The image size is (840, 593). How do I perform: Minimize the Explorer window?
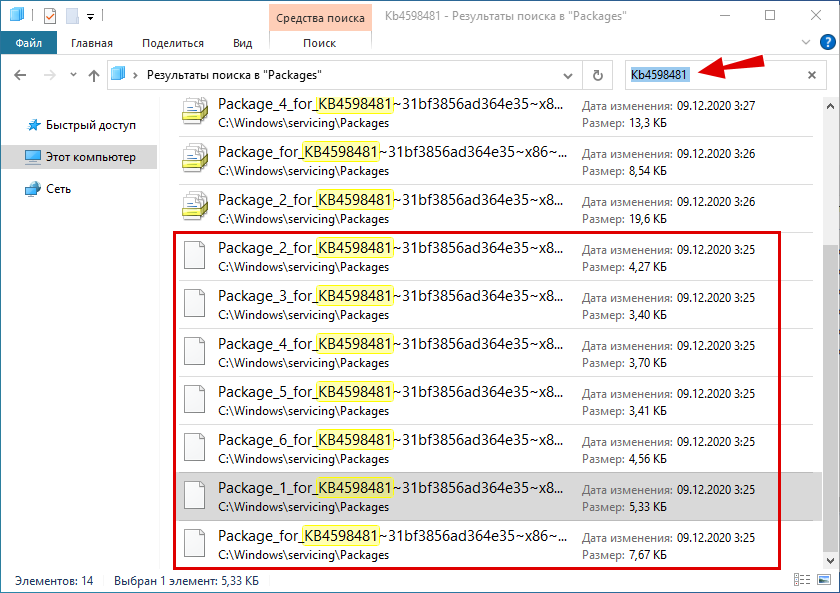[725, 16]
